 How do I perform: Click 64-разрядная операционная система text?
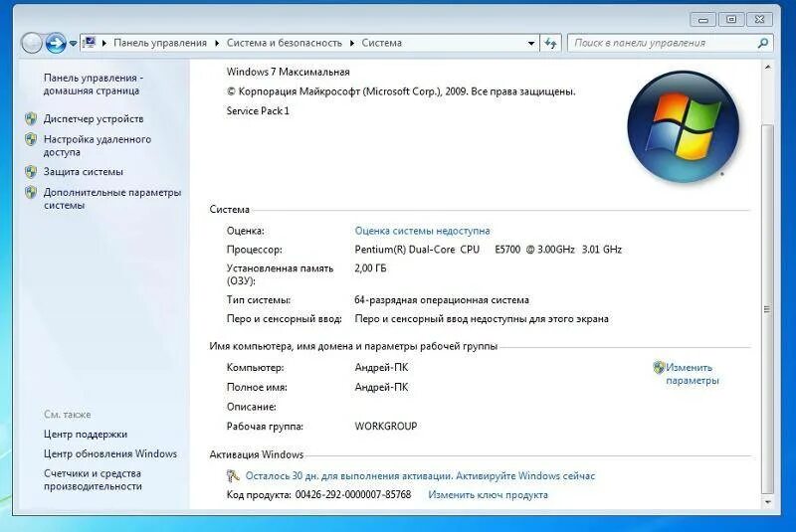pyautogui.click(x=442, y=300)
